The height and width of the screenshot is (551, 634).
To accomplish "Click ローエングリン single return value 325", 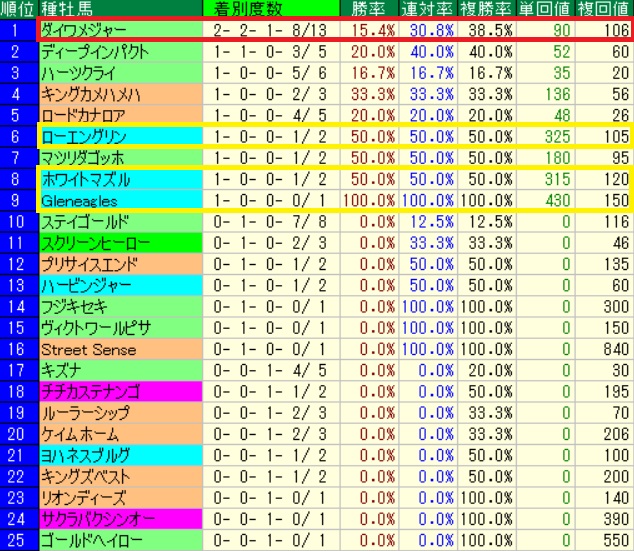I will pyautogui.click(x=558, y=137).
